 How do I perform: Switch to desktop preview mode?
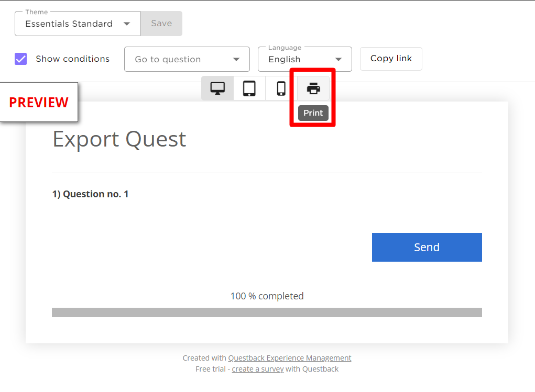coord(217,88)
